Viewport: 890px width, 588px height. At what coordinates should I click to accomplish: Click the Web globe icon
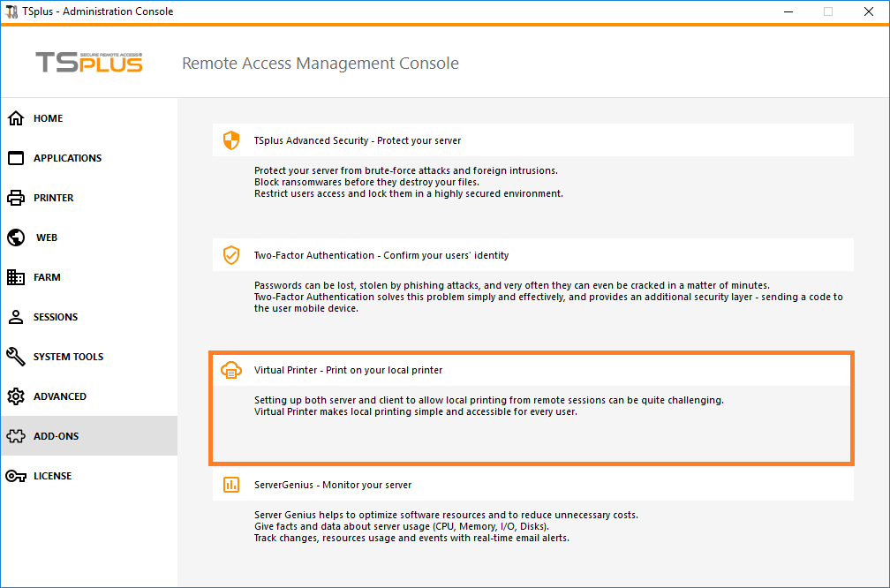point(16,237)
